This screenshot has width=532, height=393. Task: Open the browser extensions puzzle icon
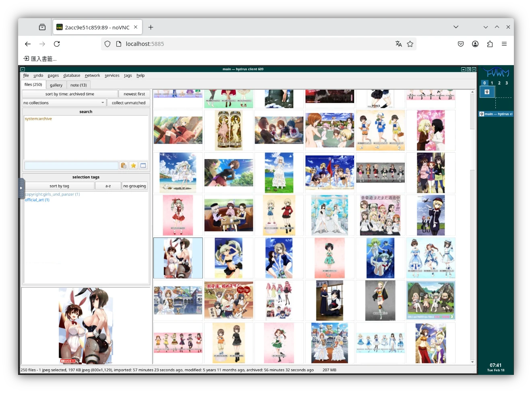tap(490, 44)
